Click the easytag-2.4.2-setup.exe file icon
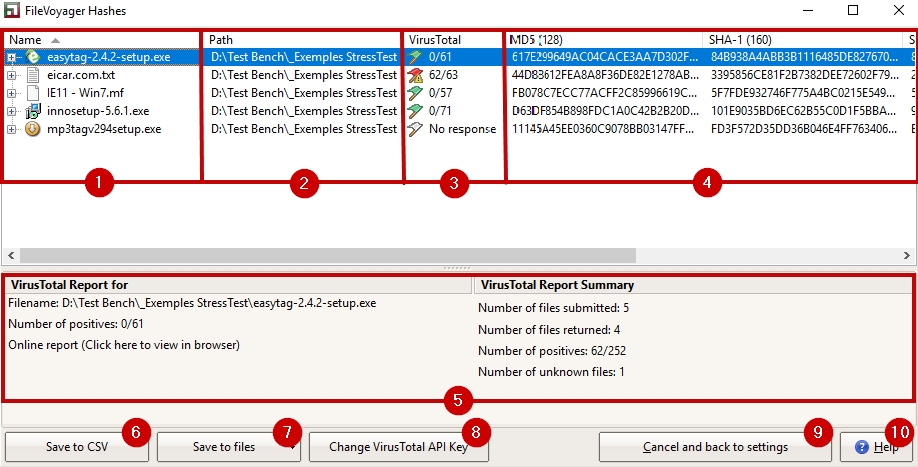 coord(33,57)
